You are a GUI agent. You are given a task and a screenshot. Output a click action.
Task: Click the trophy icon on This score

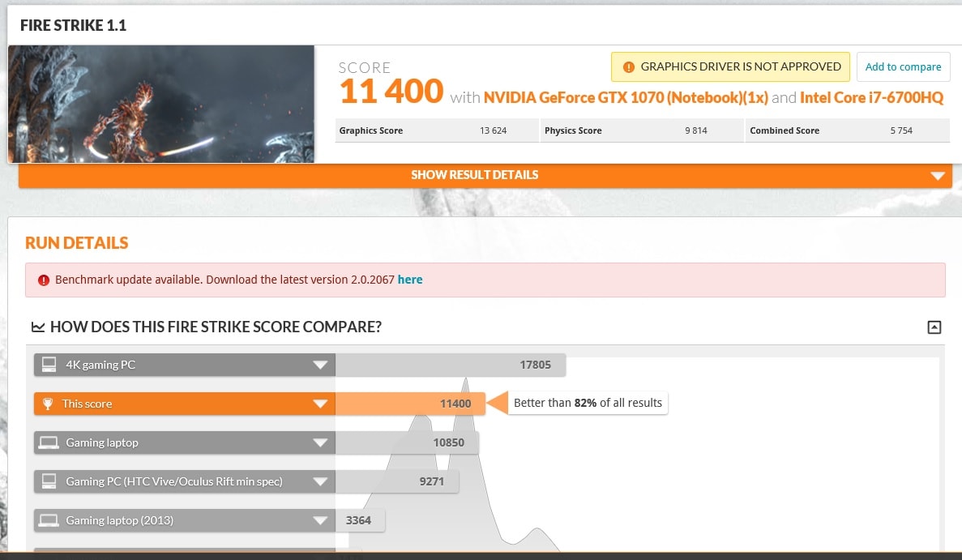[x=49, y=404]
